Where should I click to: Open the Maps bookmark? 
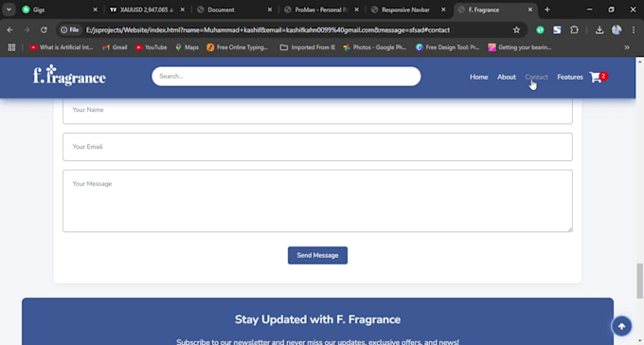(187, 47)
